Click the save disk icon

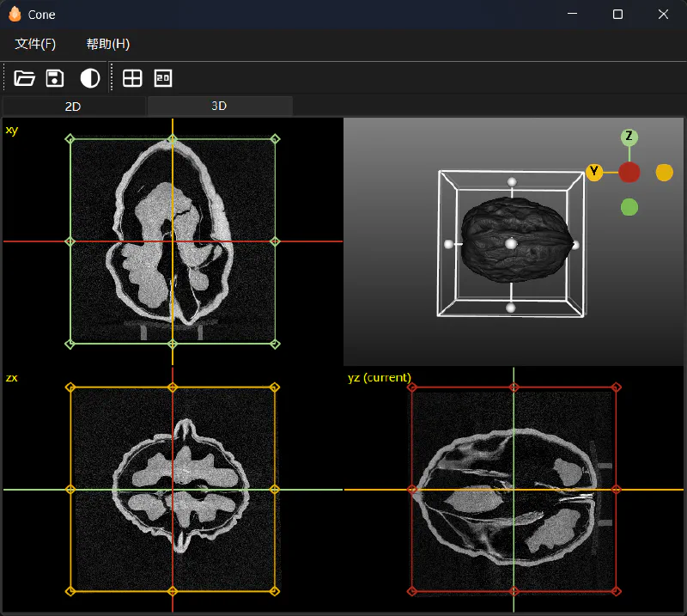(x=55, y=78)
